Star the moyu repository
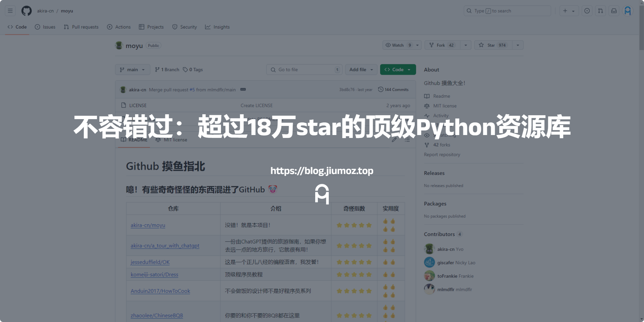 tap(493, 45)
